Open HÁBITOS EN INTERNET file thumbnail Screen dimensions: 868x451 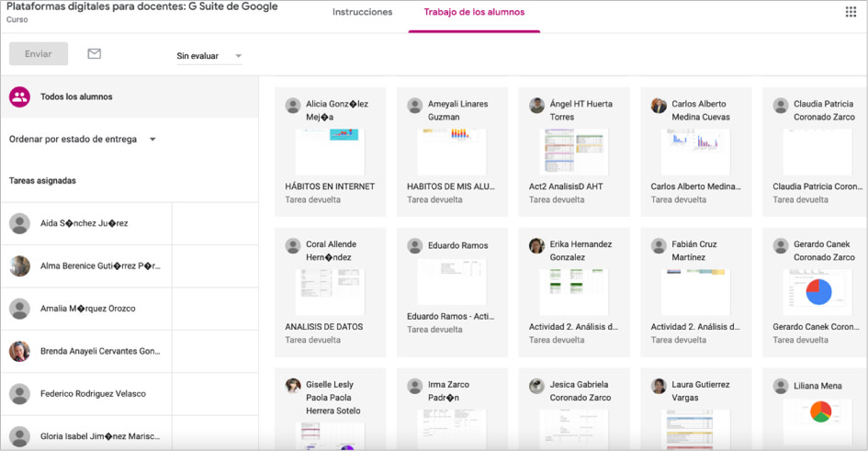coord(330,152)
